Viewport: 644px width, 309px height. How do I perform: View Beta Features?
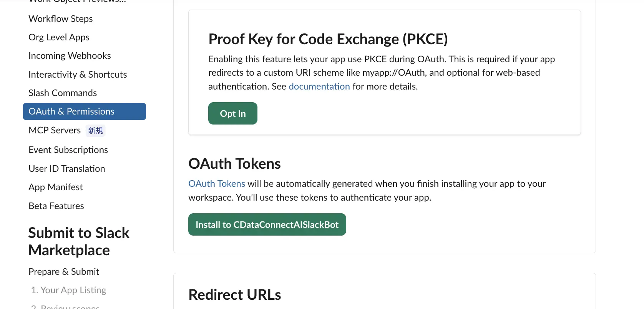click(x=56, y=206)
